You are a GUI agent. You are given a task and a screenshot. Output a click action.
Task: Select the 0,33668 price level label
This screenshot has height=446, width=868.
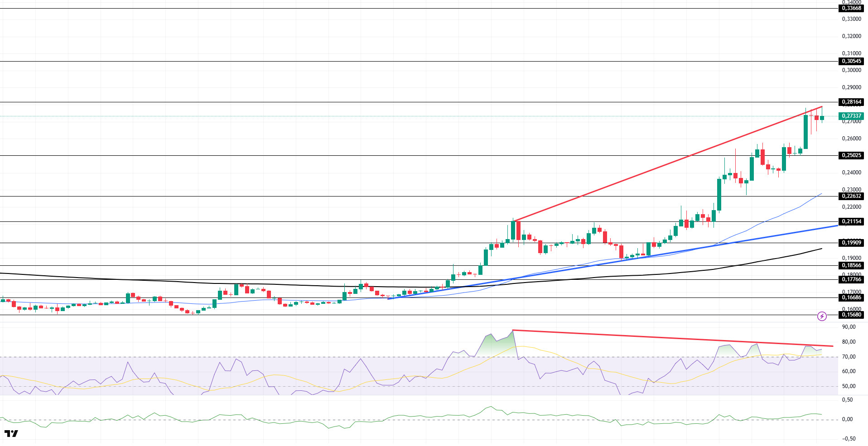(x=851, y=8)
